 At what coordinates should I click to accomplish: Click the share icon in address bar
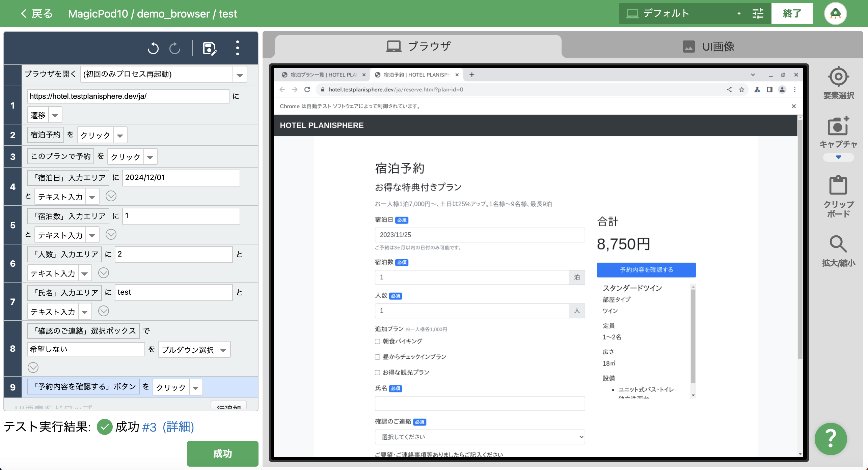coord(729,89)
